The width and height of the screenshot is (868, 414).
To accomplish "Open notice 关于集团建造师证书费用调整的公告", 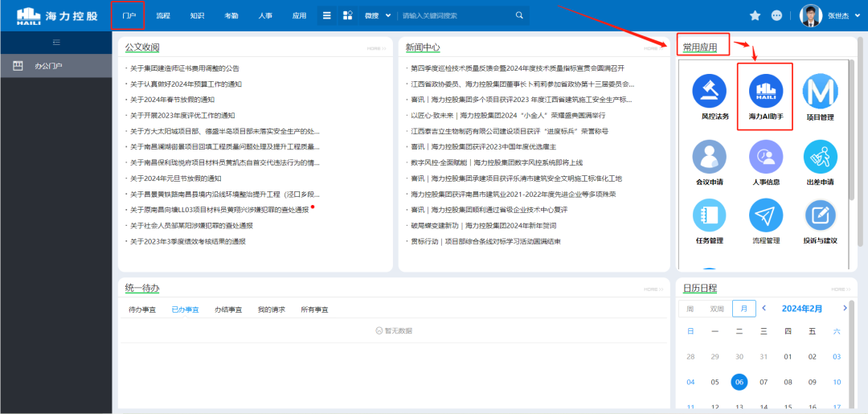I will (185, 68).
